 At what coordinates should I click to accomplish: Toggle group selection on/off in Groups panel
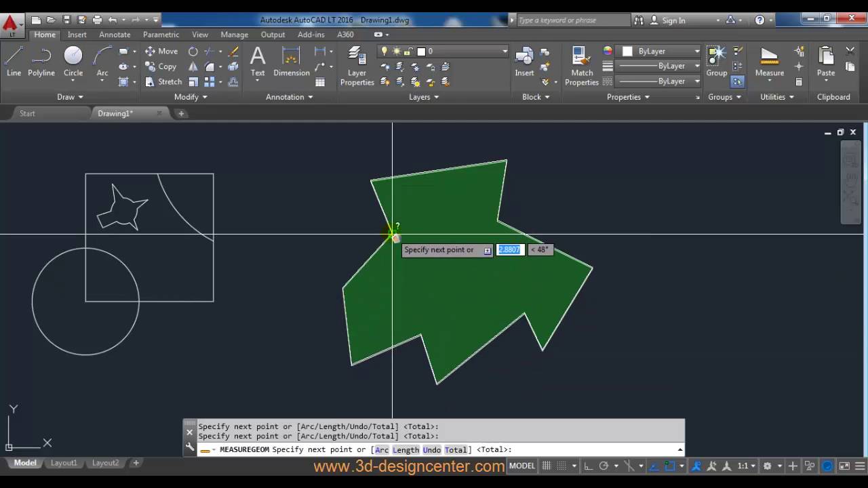(x=738, y=81)
